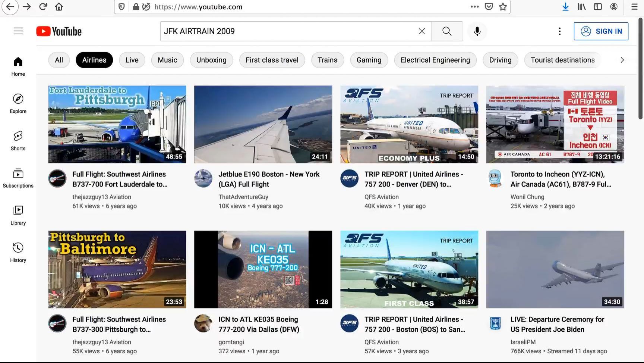The image size is (644, 363).
Task: Go to Subscriptions in sidebar
Action: (18, 178)
